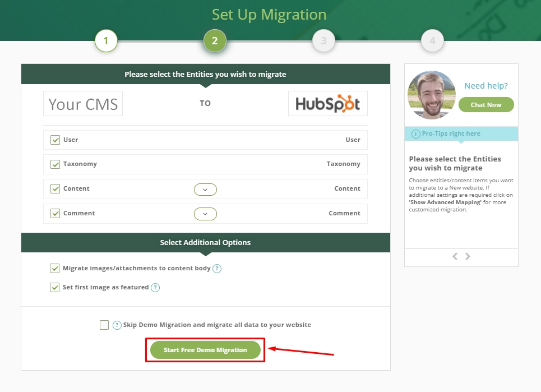Click the Your CMS source box
Screen dimensions: 541x392
pyautogui.click(x=83, y=104)
